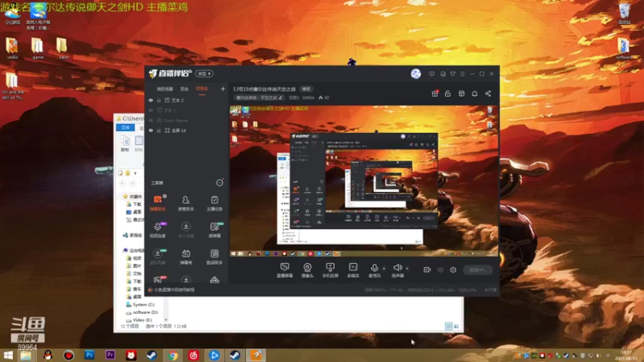Viewport: 644px width, 362px height.
Task: Open Chrome from taskbar
Action: click(173, 355)
